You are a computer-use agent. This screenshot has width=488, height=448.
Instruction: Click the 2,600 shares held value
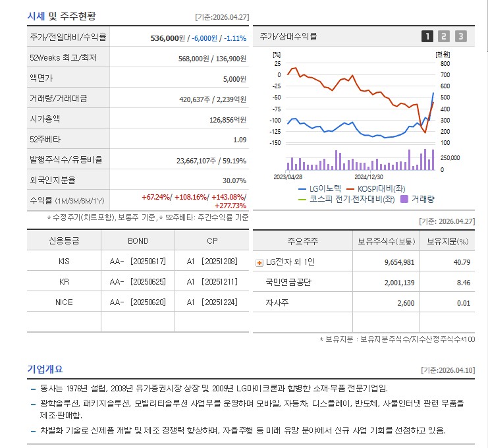point(406,303)
